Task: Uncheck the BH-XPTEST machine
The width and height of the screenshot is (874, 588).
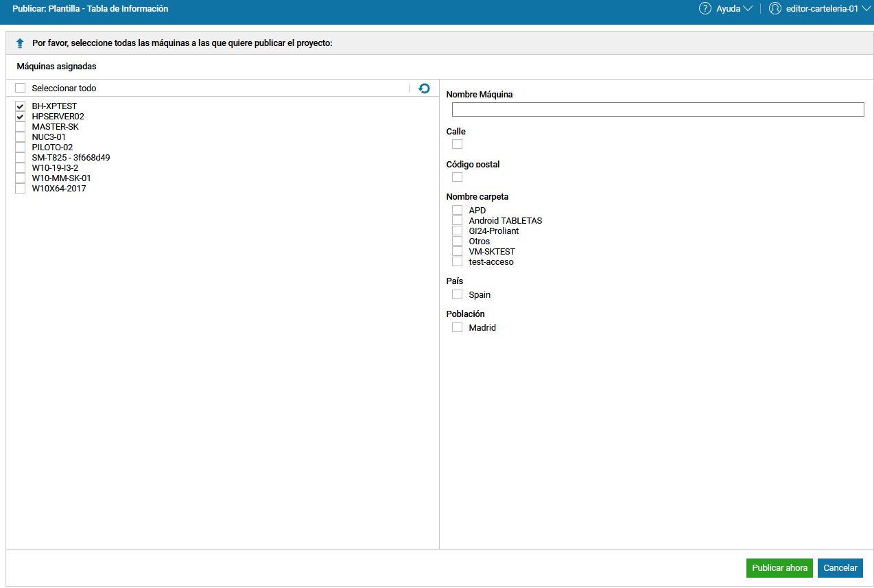Action: 21,106
